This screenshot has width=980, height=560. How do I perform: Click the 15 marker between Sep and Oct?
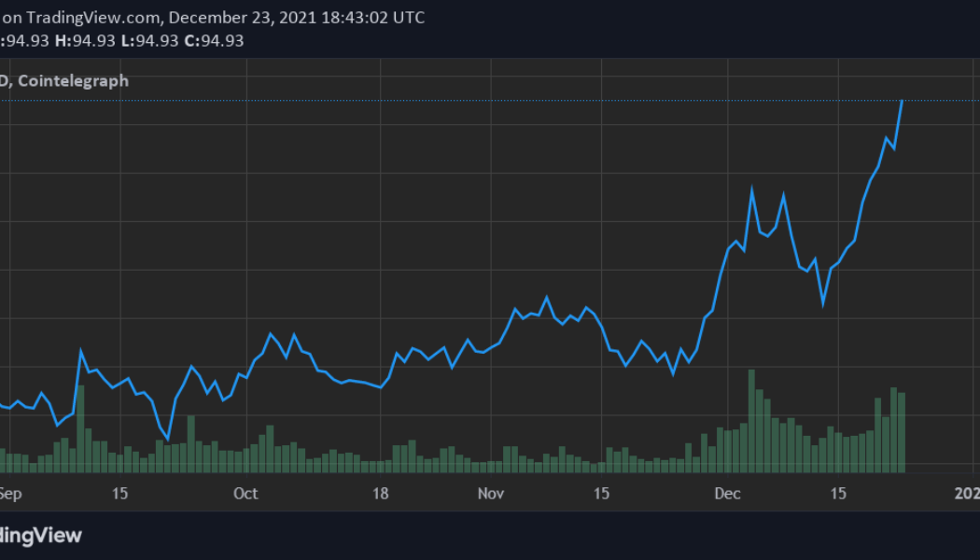pyautogui.click(x=119, y=494)
